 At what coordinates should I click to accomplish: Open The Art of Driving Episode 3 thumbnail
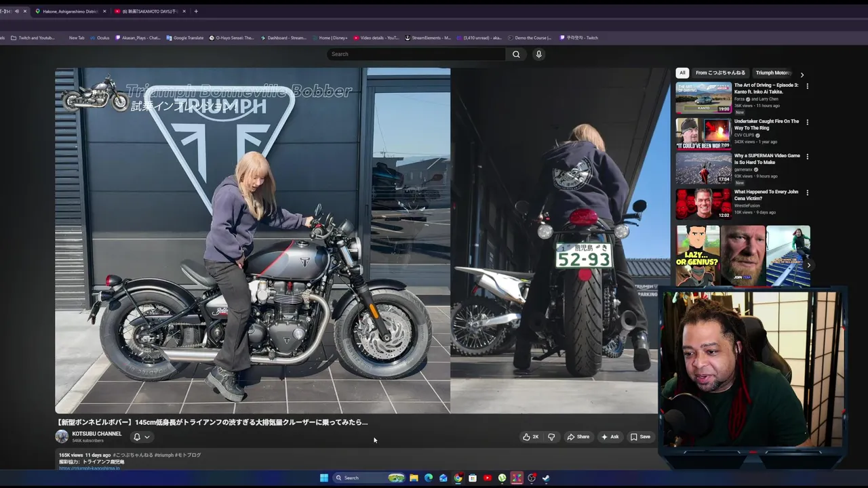point(703,98)
